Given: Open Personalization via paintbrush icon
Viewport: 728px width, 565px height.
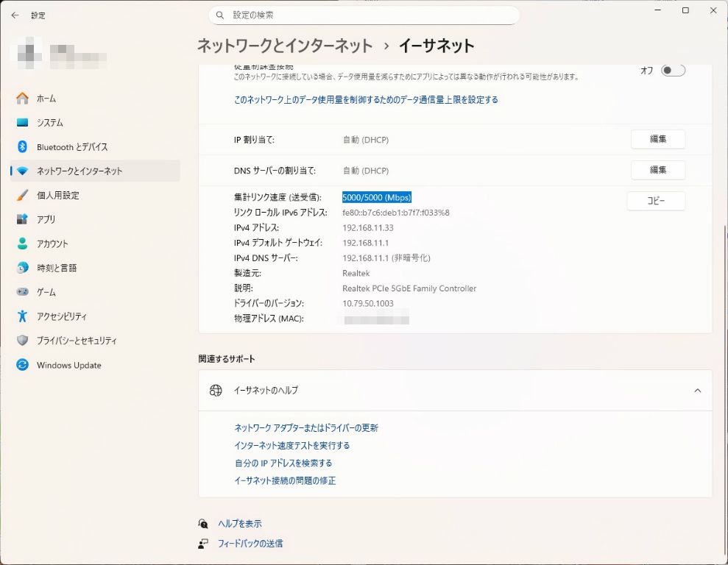Looking at the screenshot, I should tap(22, 196).
